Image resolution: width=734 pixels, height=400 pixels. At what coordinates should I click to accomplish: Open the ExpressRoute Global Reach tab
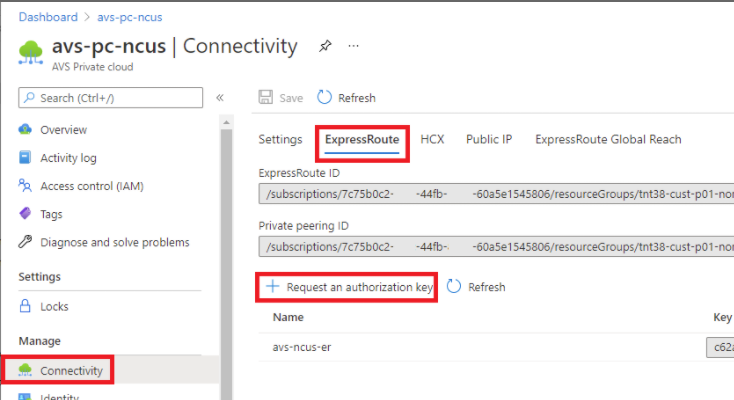(608, 140)
